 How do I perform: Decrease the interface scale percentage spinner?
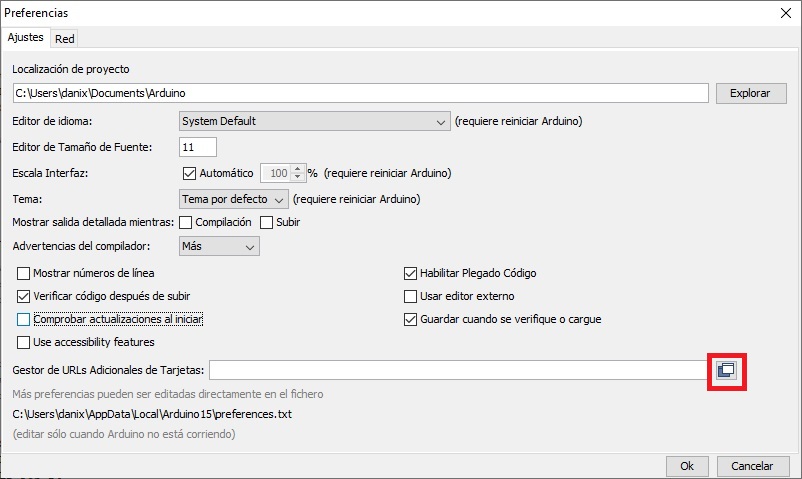click(x=298, y=177)
